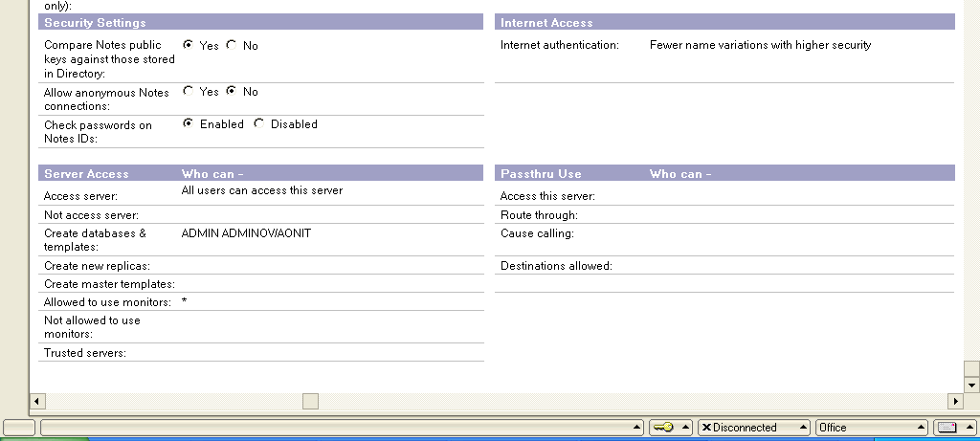Open the Disconnected network status menu

click(x=754, y=428)
